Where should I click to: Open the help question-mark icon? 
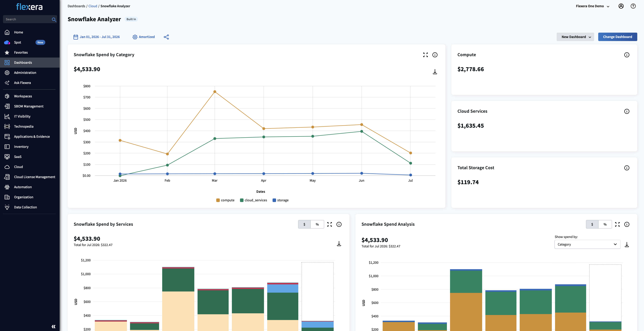click(x=633, y=6)
